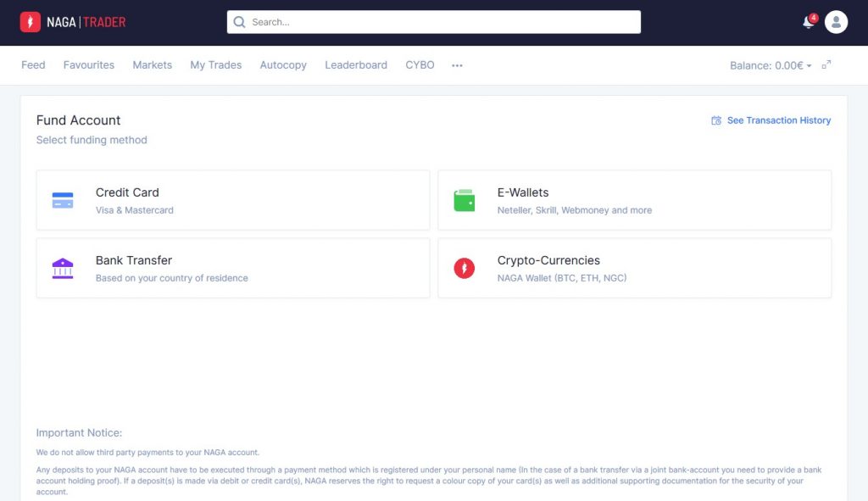
Task: View the Leaderboard tab
Action: [356, 64]
